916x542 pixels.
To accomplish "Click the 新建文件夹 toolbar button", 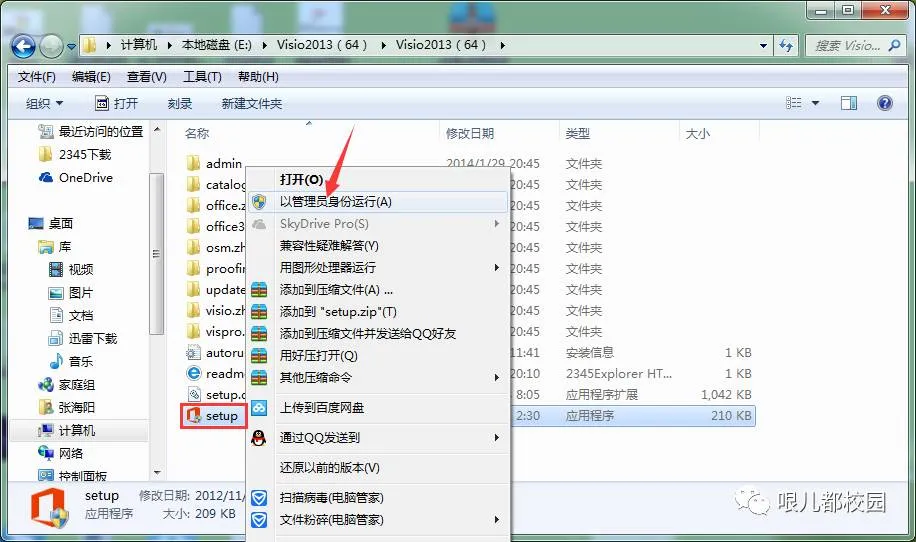I will click(252, 103).
